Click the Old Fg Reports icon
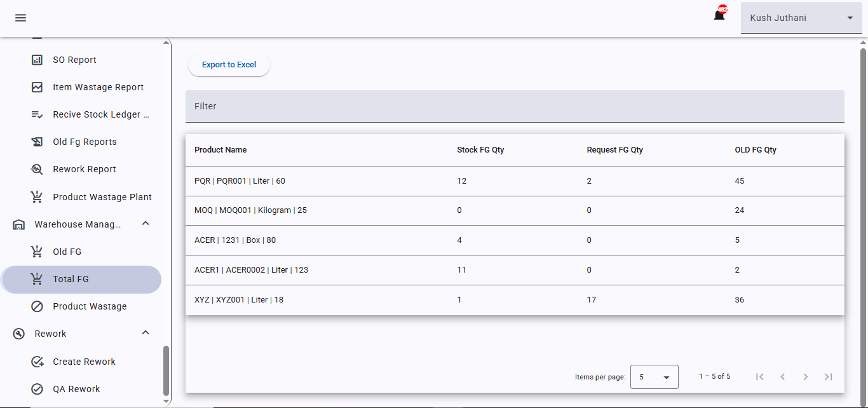 pyautogui.click(x=37, y=142)
